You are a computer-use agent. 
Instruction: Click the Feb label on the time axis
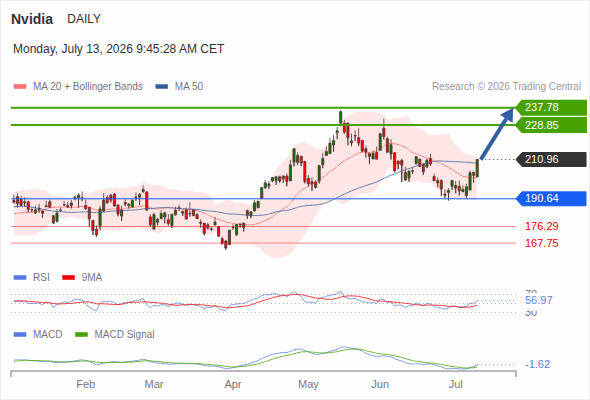point(85,385)
